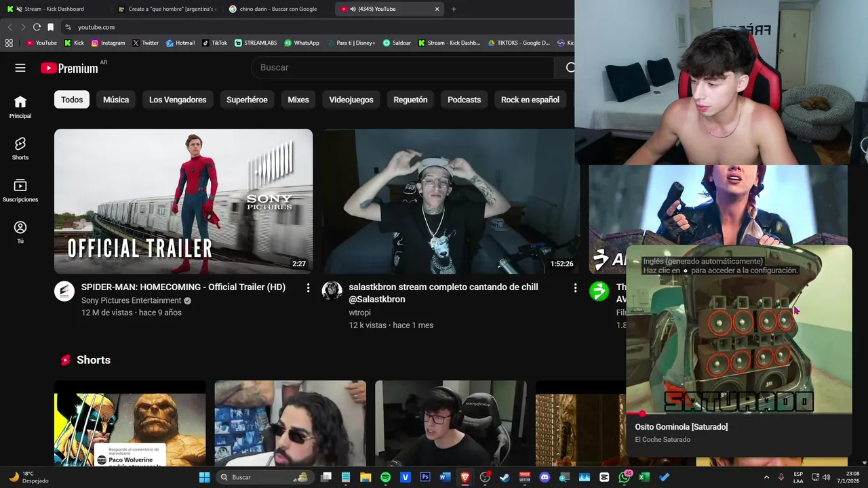The image size is (868, 488).
Task: Open Spotify from the taskbar
Action: click(385, 477)
